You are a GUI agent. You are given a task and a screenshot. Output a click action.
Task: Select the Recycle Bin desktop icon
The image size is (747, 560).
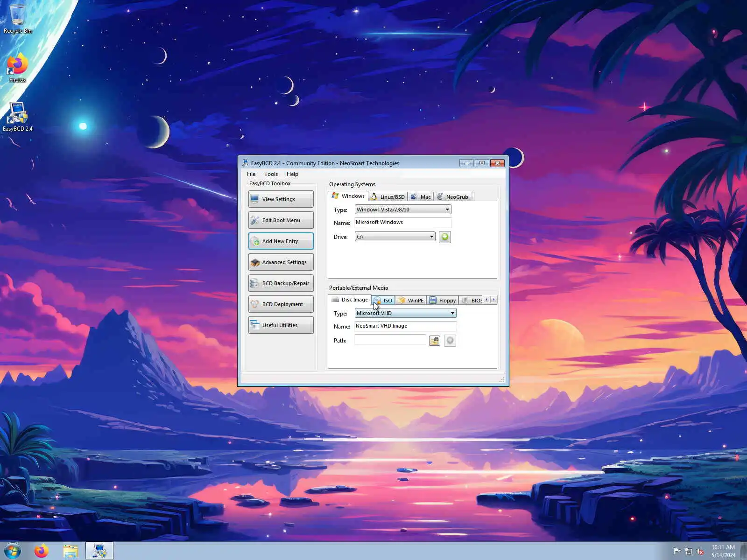click(x=18, y=19)
